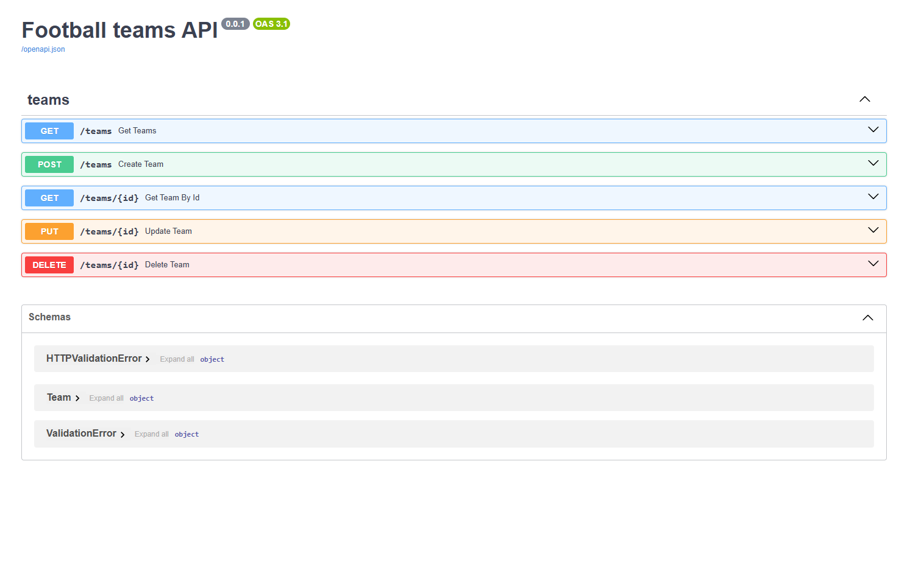The width and height of the screenshot is (924, 570).
Task: Expand the GET /teams Get Teams arrow
Action: 873,130
